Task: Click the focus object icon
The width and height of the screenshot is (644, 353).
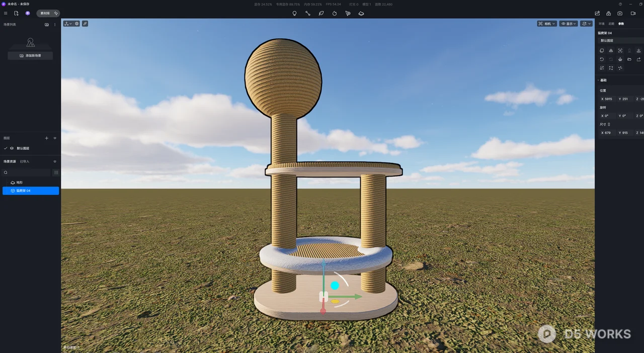Action: pyautogui.click(x=620, y=51)
